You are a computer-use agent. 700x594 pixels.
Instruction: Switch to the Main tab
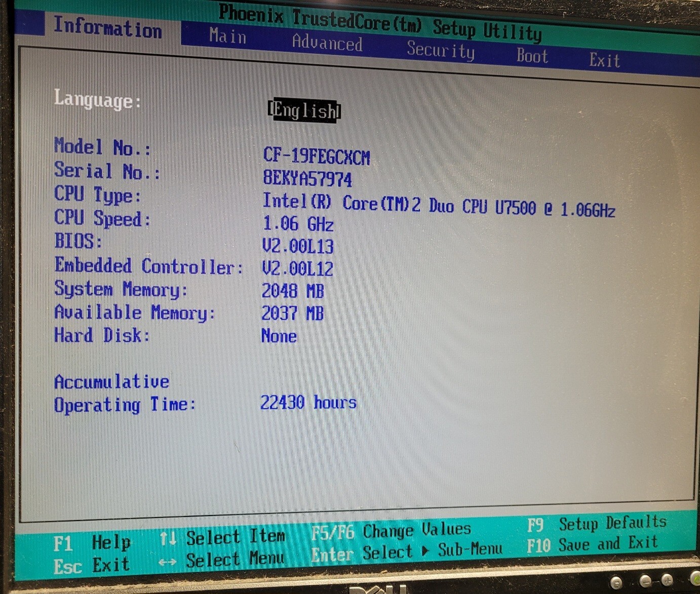click(228, 36)
